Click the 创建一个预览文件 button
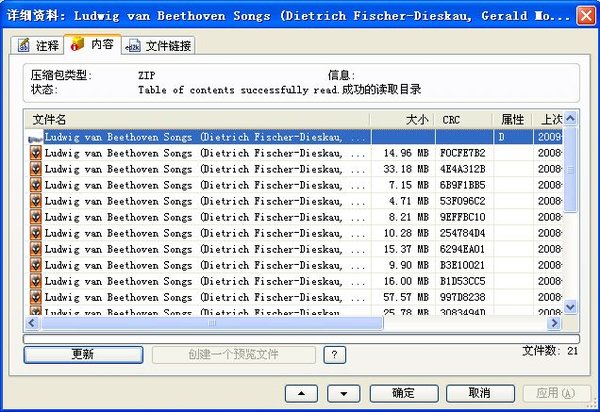This screenshot has width=600, height=412. tap(233, 355)
